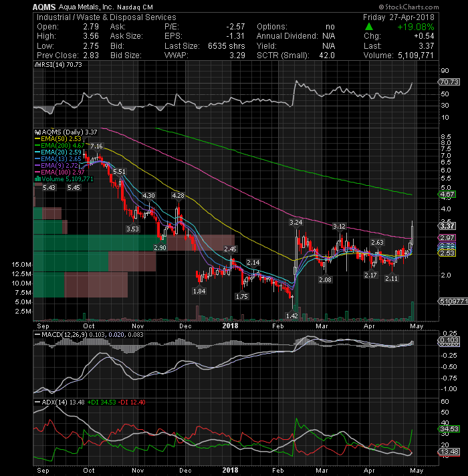
Task: Click the 2.45 price label
Action: coord(230,249)
